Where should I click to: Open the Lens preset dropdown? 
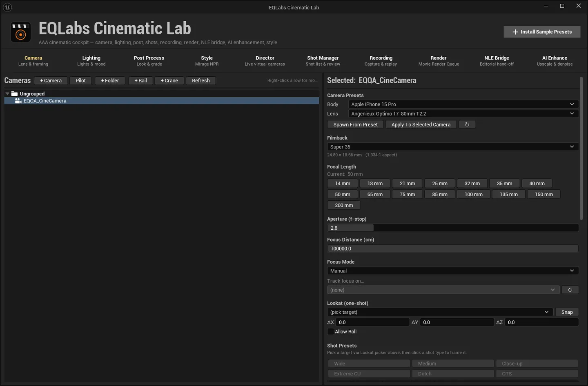[463, 113]
